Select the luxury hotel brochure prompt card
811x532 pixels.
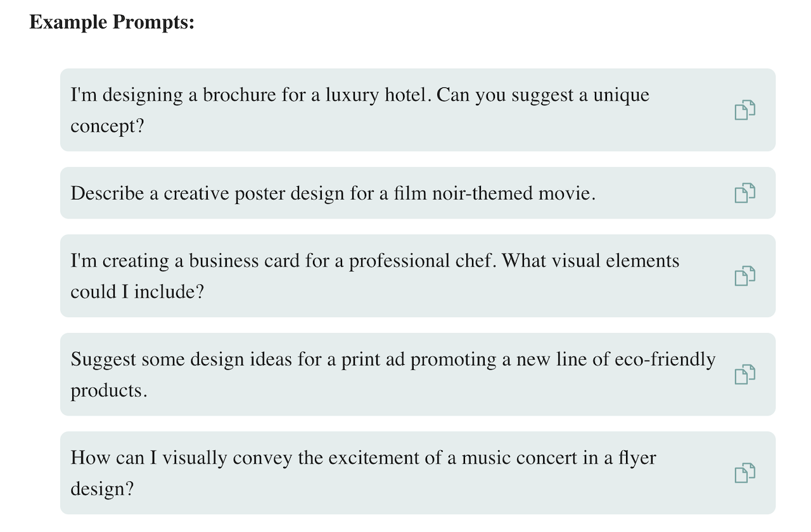click(418, 110)
